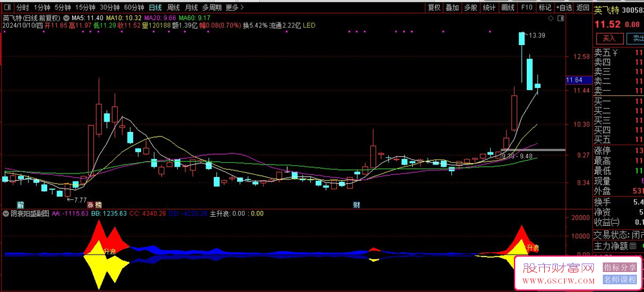Image resolution: width=644 pixels, height=292 pixels.
Task: Add stock via +自选 button
Action: (563, 7)
